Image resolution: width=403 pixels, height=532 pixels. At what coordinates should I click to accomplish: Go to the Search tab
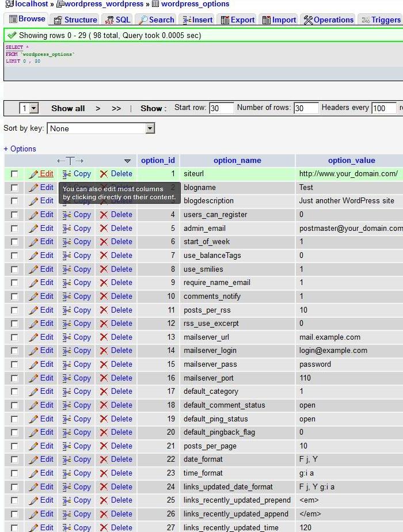tap(157, 20)
